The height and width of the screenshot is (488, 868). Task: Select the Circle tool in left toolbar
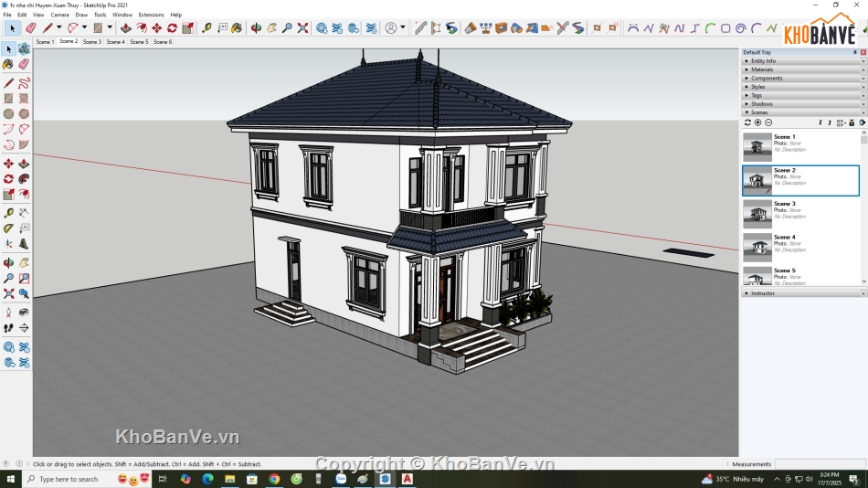8,113
